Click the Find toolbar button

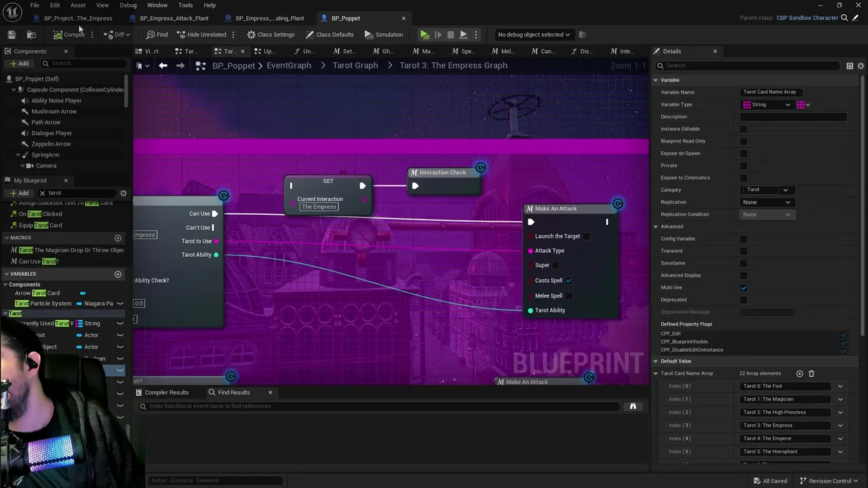coord(157,35)
